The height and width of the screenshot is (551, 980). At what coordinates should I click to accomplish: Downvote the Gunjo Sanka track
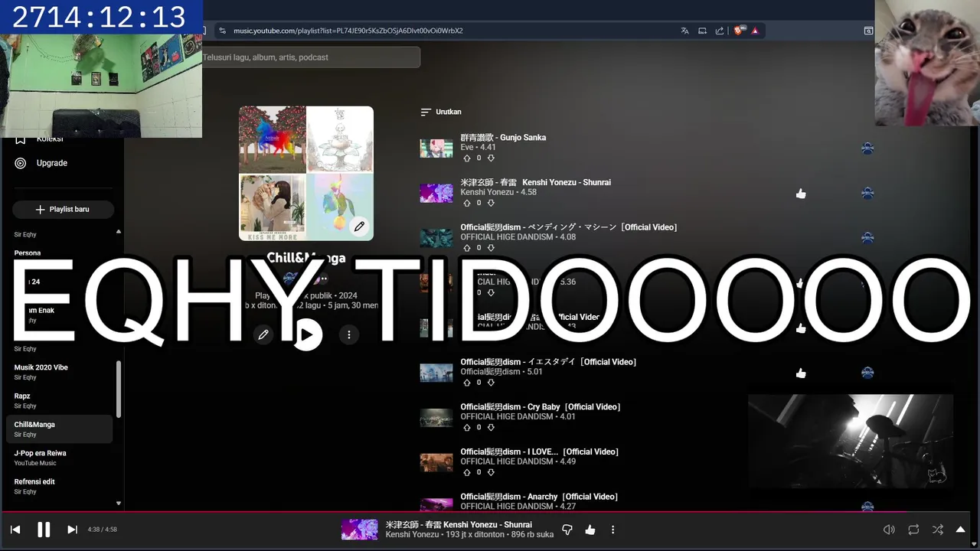point(491,158)
